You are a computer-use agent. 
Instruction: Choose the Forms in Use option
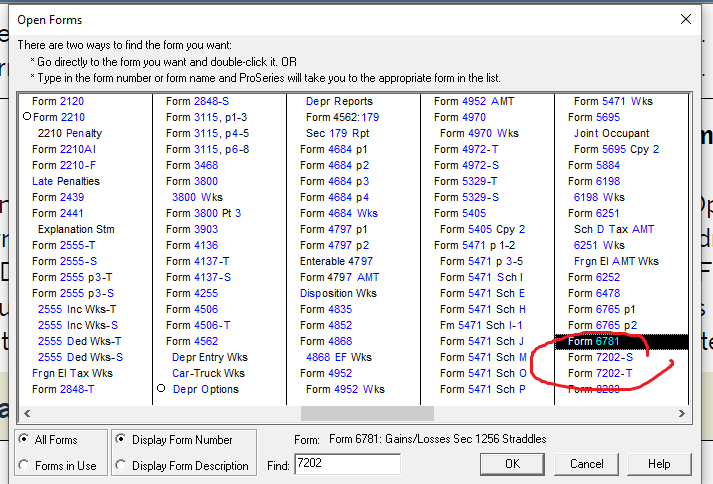(24, 465)
